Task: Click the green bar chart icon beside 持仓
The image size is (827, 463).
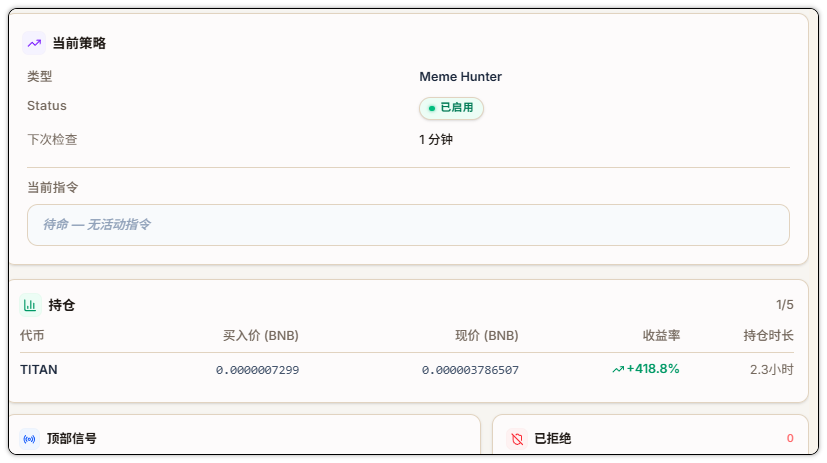Action: coord(30,305)
